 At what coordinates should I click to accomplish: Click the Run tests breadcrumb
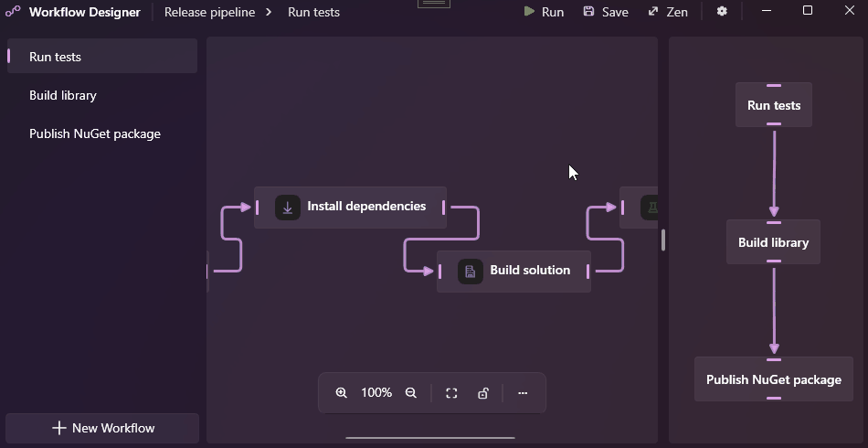point(314,12)
